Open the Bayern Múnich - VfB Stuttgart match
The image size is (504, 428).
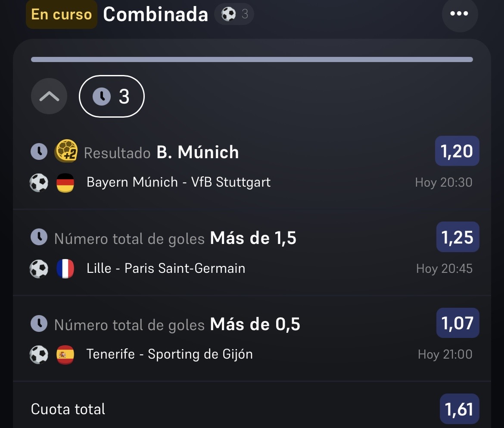(x=178, y=182)
